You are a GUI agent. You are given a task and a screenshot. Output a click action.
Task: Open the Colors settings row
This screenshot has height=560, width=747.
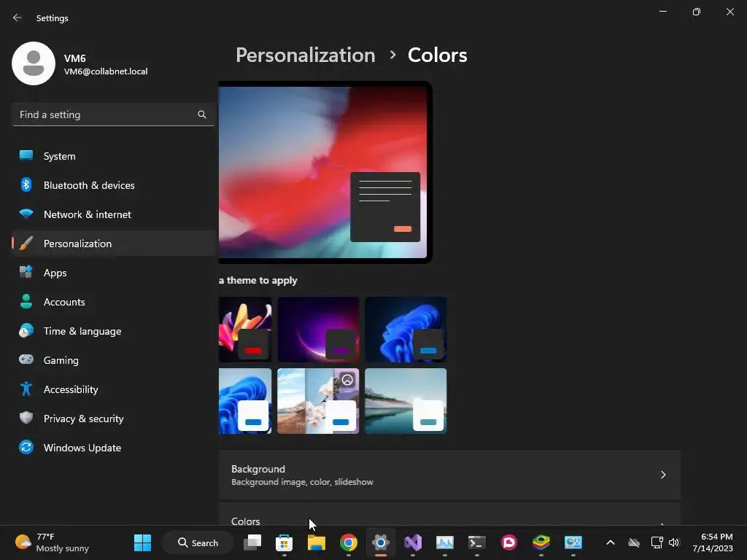449,515
